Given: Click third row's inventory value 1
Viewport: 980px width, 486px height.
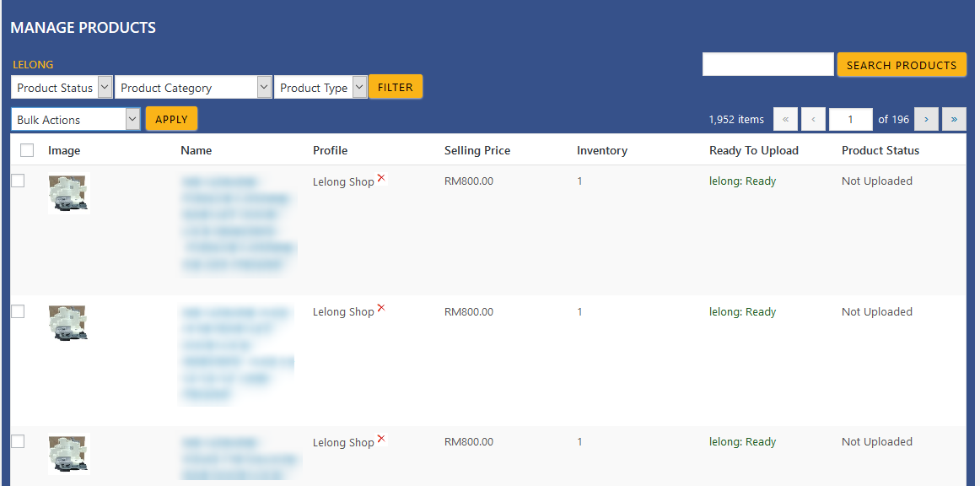Looking at the screenshot, I should tap(579, 441).
